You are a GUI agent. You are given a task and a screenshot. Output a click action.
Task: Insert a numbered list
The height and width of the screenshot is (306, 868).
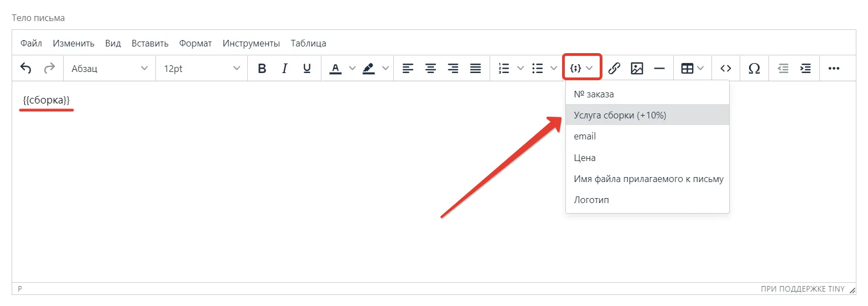tap(504, 68)
